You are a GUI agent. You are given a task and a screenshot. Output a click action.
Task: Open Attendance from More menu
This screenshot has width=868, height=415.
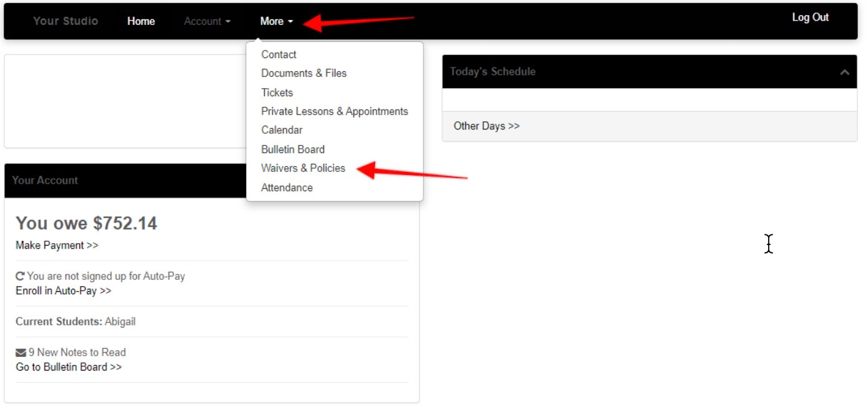click(287, 187)
